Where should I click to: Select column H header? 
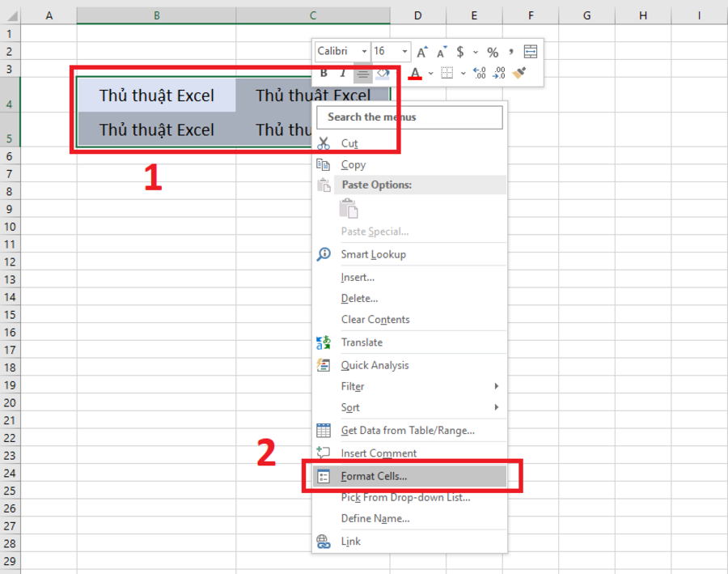643,16
